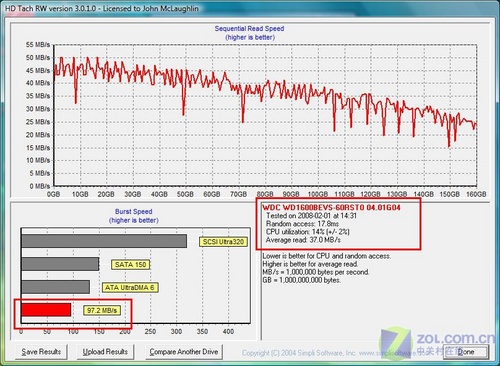Click the 'Random access: 17.8ms' value
Image resolution: width=500 pixels, height=366 pixels.
(302, 224)
